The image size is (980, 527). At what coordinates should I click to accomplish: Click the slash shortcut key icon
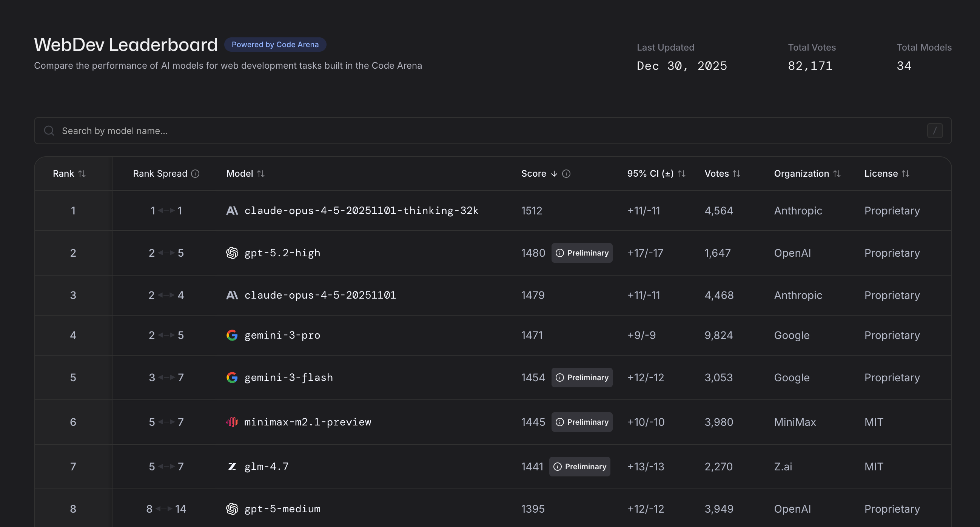pos(934,131)
